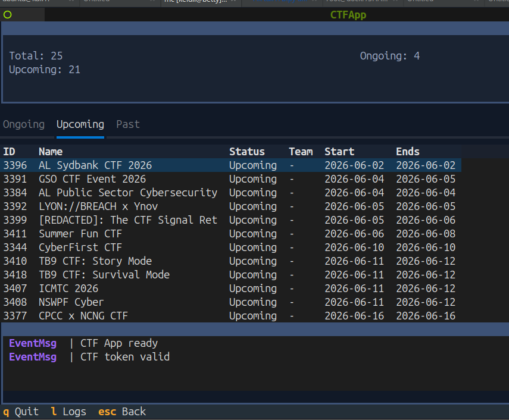Click event ID 3410

tap(15, 261)
